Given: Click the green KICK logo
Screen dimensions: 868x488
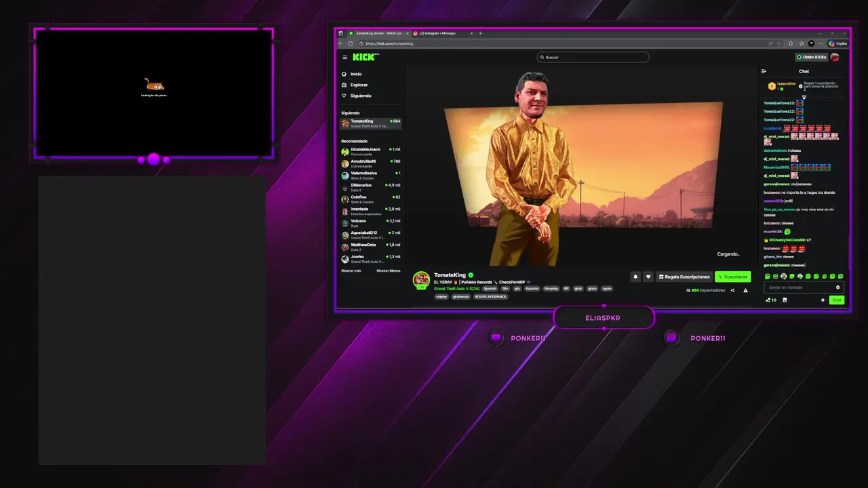Looking at the screenshot, I should [365, 58].
